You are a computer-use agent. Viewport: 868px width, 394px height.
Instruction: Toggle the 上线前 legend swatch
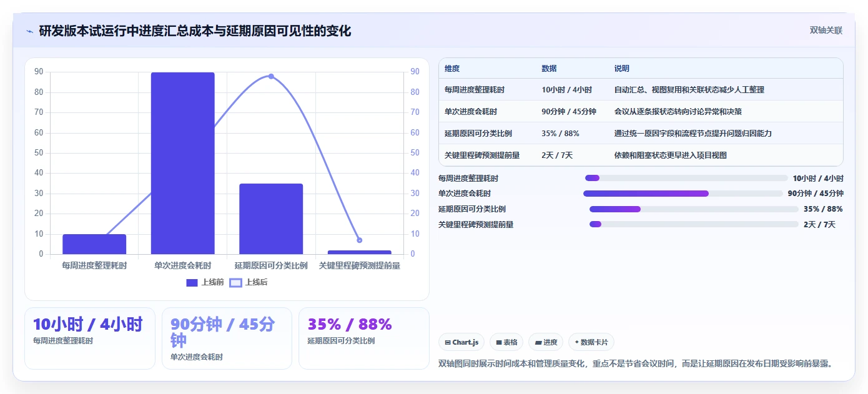point(192,283)
